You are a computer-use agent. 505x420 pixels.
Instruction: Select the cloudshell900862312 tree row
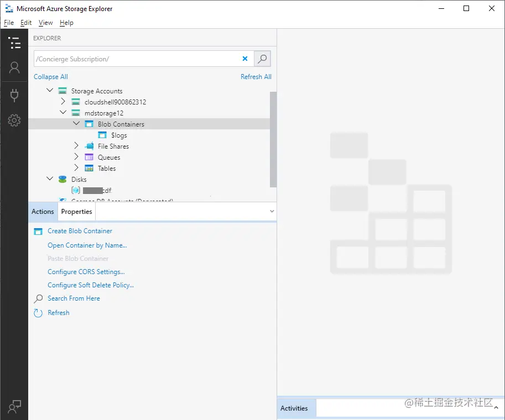coord(149,102)
